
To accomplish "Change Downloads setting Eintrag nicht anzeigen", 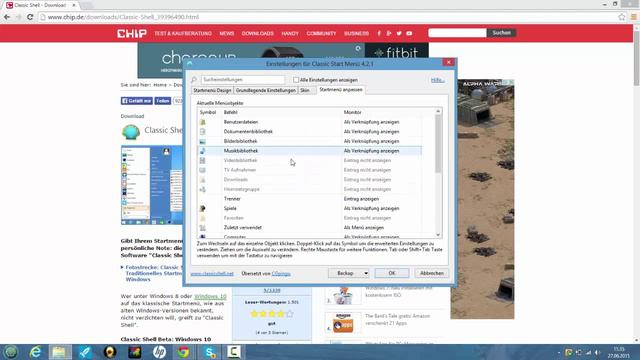I will point(367,180).
